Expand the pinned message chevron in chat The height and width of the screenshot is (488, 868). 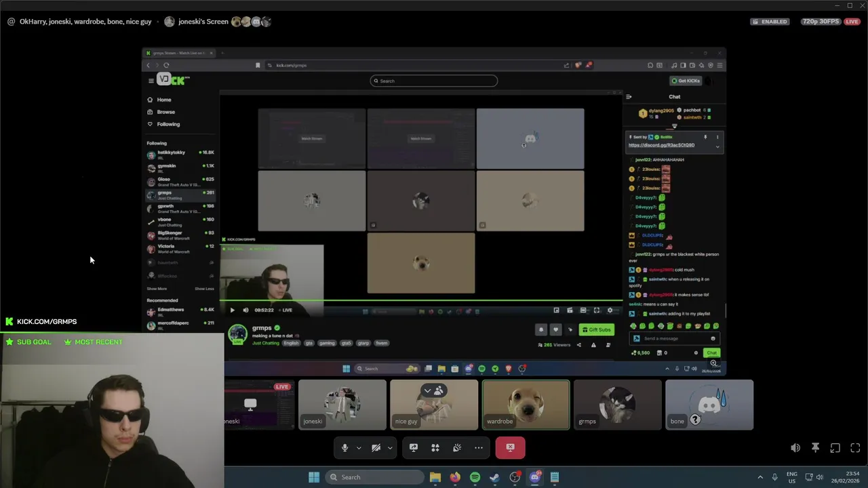pyautogui.click(x=717, y=146)
